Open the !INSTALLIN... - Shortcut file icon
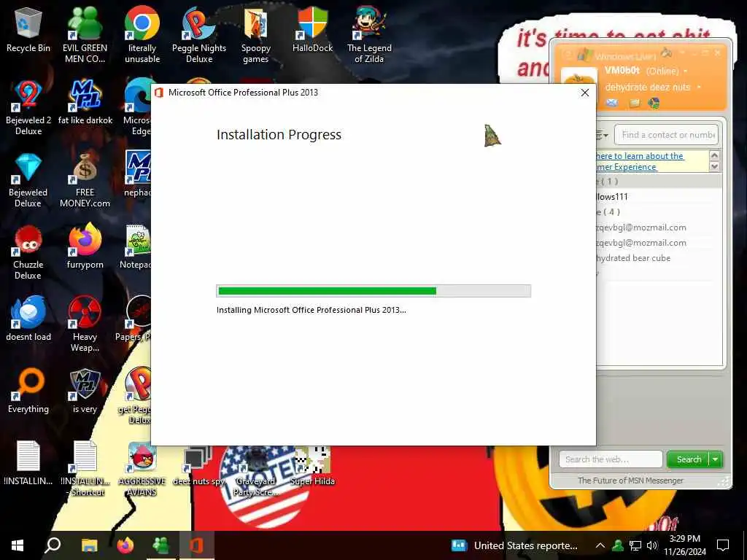The height and width of the screenshot is (560, 747). point(85,469)
